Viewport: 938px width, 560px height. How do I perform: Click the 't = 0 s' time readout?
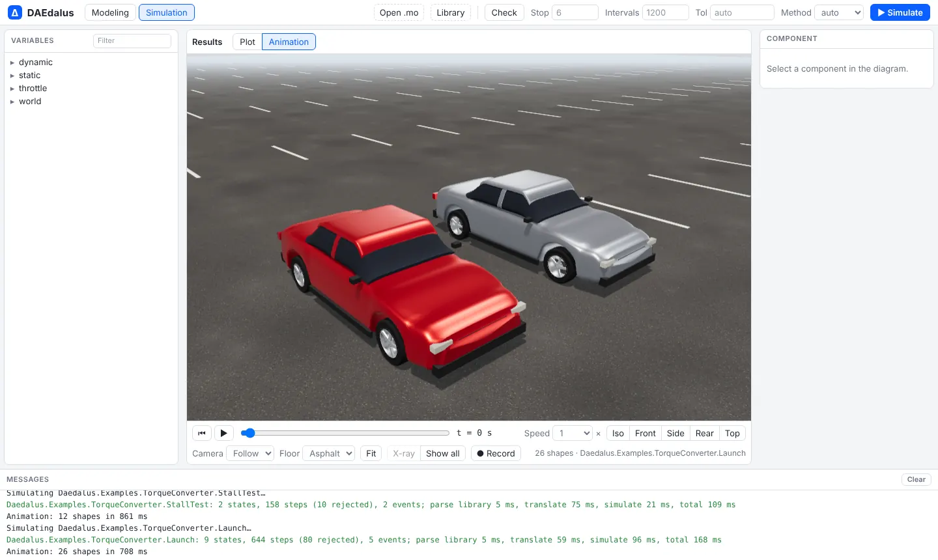[x=474, y=433]
